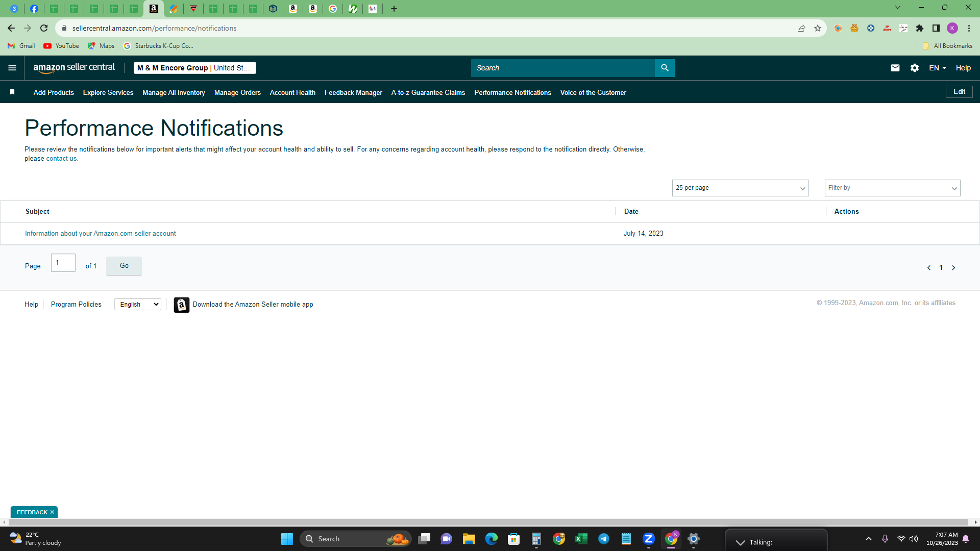Open the hamburger navigation menu

pos(12,68)
